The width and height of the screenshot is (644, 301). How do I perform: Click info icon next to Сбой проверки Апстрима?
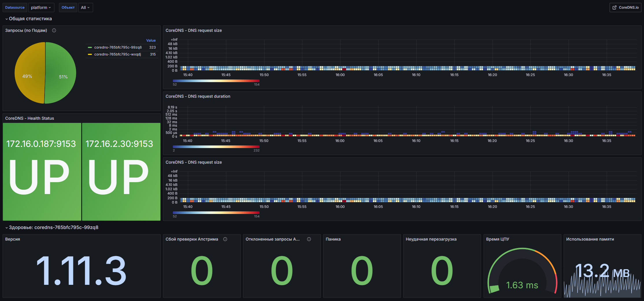pyautogui.click(x=225, y=239)
